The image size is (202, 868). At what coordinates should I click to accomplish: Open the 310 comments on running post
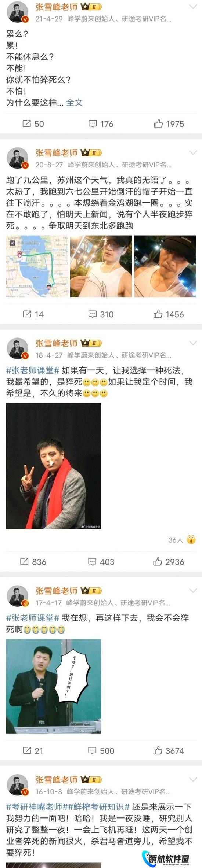click(x=101, y=314)
